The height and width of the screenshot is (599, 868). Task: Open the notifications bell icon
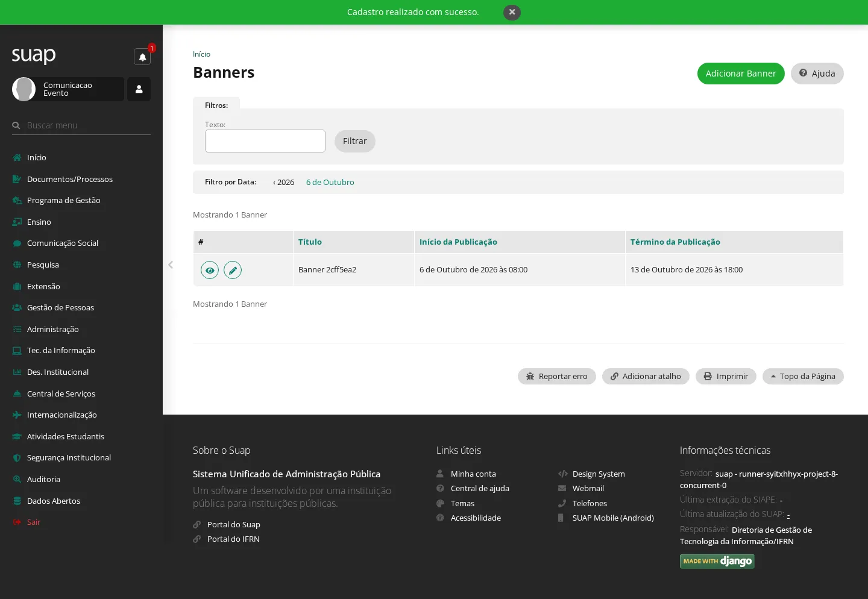[142, 57]
